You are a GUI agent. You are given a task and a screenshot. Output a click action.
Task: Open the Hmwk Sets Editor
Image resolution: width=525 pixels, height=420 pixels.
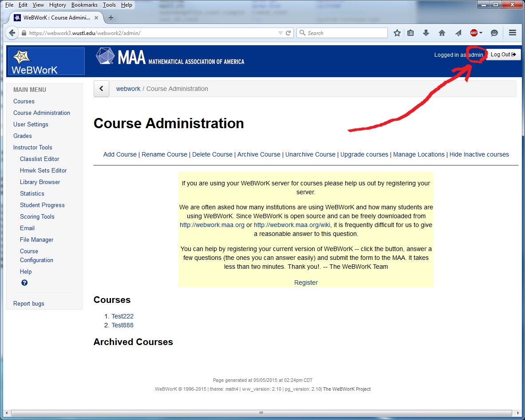coord(43,170)
